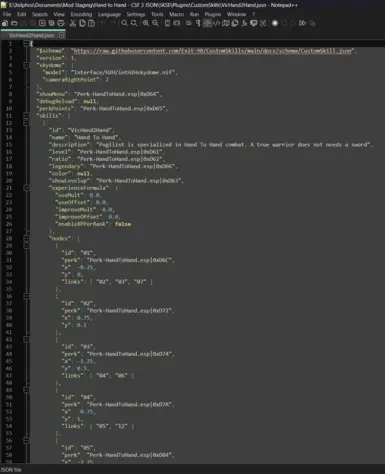This screenshot has width=385, height=474.
Task: Cut selection with the scissors icon
Action: coord(73,23)
